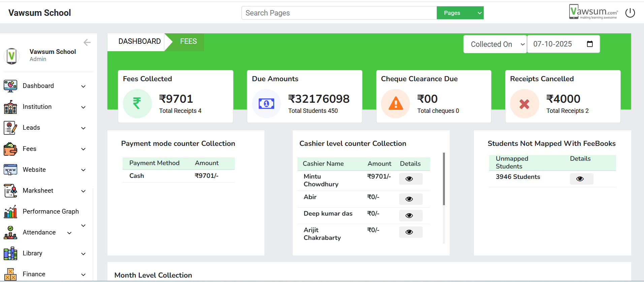Open calendar picker in date field
The height and width of the screenshot is (282, 644).
coord(590,44)
